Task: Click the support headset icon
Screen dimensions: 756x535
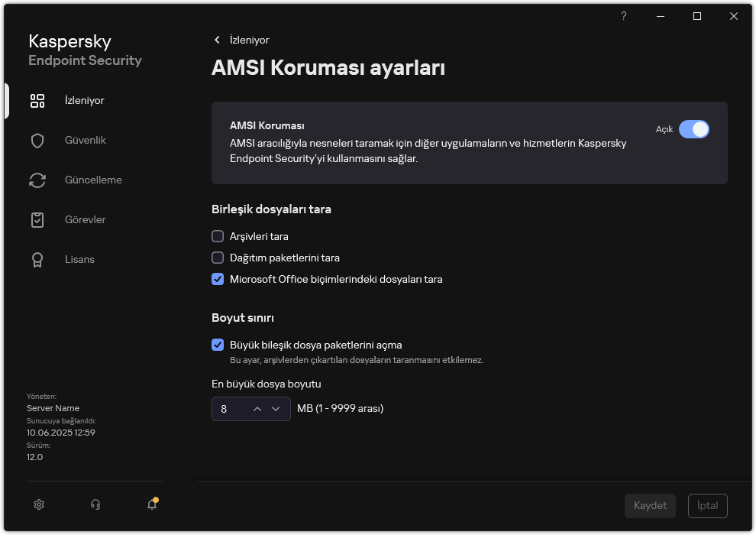Action: pos(95,504)
